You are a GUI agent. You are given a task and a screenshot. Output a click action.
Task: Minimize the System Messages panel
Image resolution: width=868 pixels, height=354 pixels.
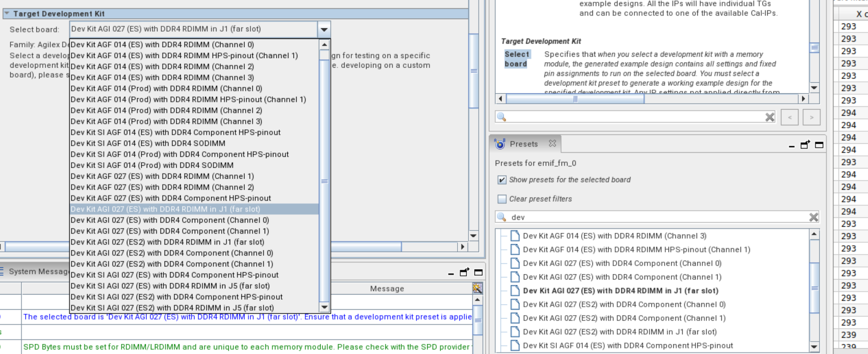tap(451, 273)
